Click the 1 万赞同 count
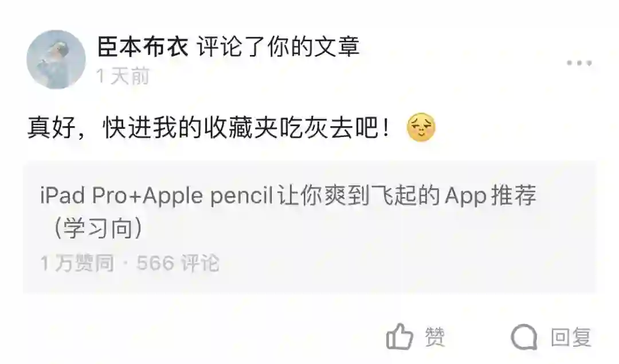The width and height of the screenshot is (619, 364). click(x=77, y=263)
